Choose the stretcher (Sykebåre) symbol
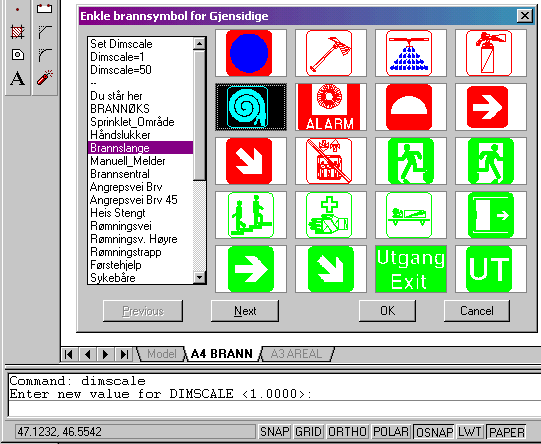The image size is (541, 444). 411,215
